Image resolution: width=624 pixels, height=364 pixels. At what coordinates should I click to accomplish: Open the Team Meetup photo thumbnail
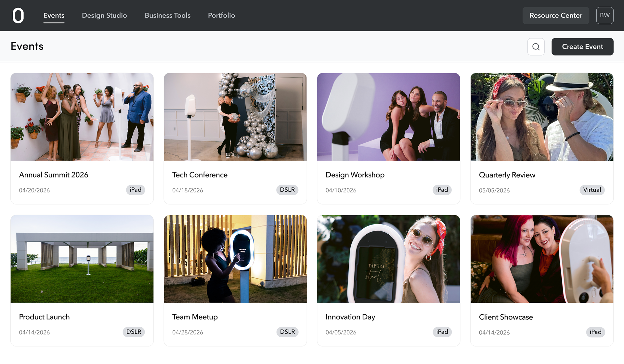[235, 259]
